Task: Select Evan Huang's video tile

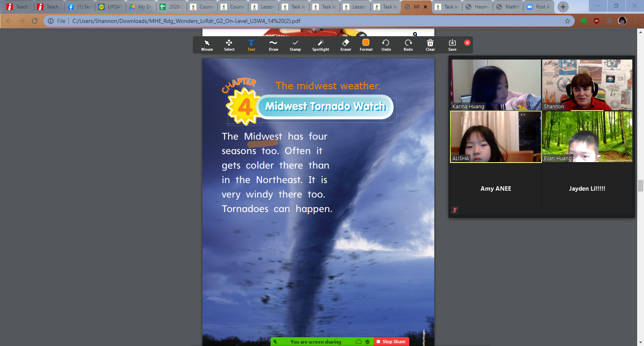Action: tap(587, 137)
